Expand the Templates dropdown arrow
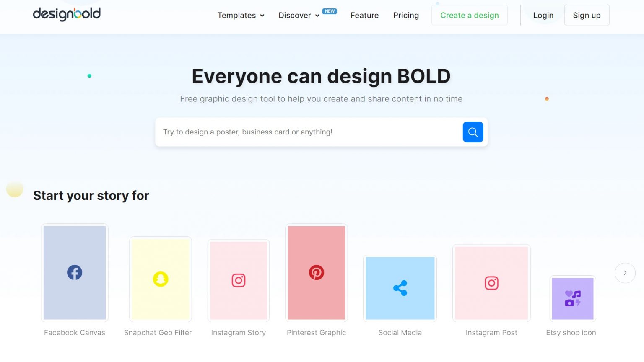 coord(262,16)
